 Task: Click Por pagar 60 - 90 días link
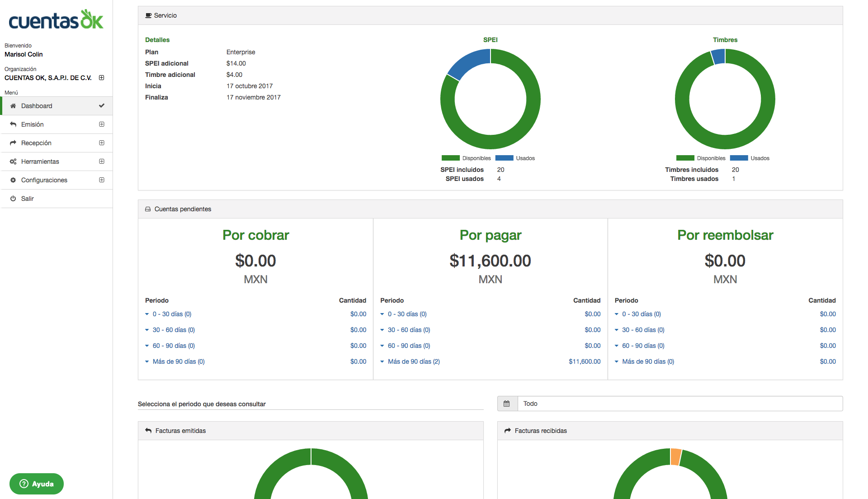pos(409,346)
